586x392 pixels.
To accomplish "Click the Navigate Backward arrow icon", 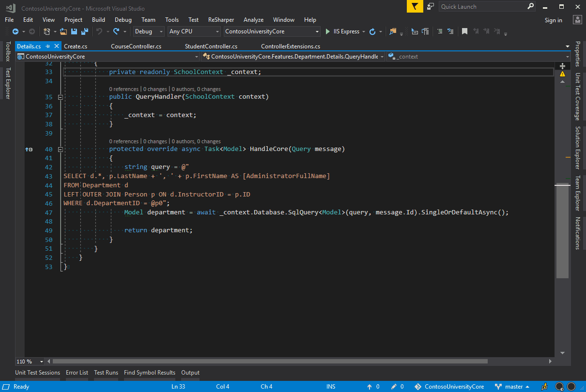I will [x=15, y=31].
